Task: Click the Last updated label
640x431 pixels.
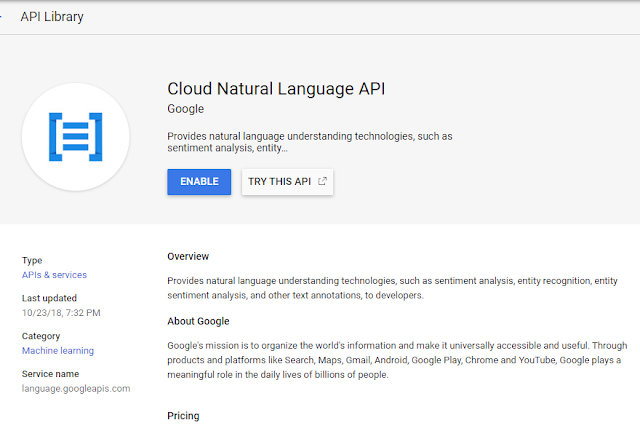Action: point(49,298)
